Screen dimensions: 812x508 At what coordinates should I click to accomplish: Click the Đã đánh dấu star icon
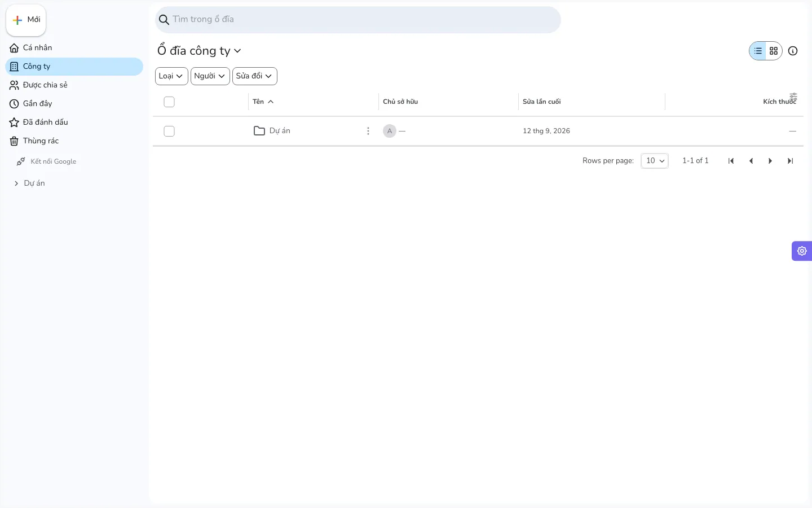14,122
